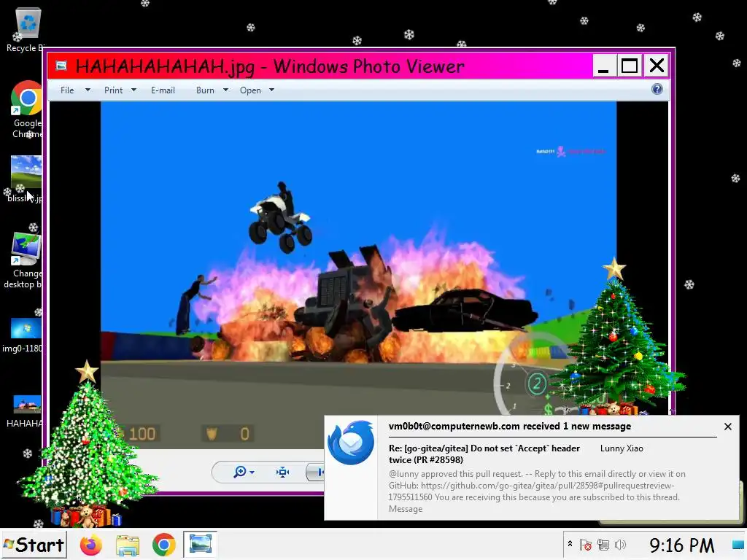Open the Change desktop background shortcut
747x560 pixels.
coord(25,260)
